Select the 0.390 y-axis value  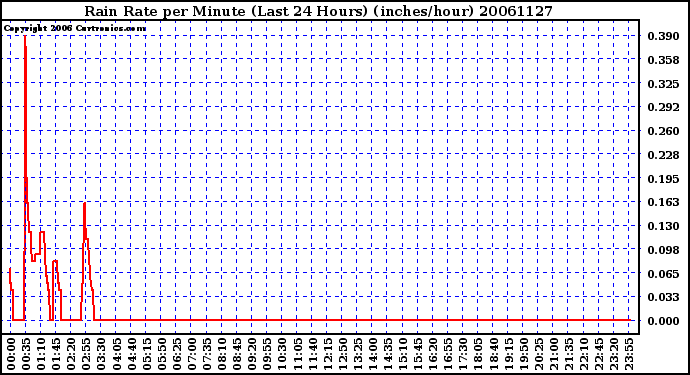pos(663,36)
